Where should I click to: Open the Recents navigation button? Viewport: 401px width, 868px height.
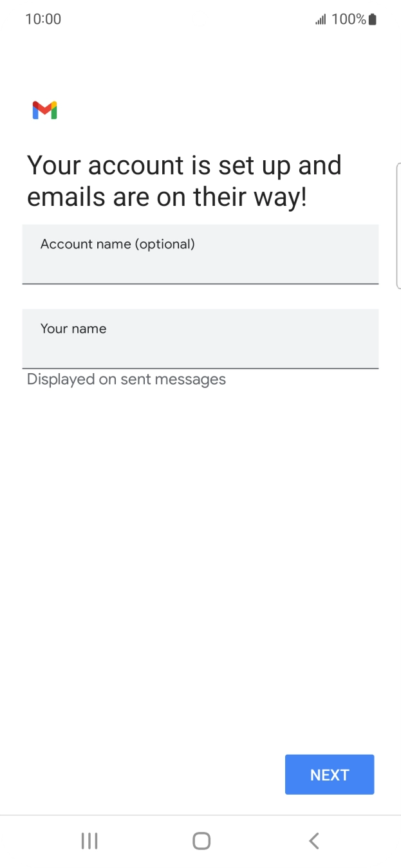[89, 840]
